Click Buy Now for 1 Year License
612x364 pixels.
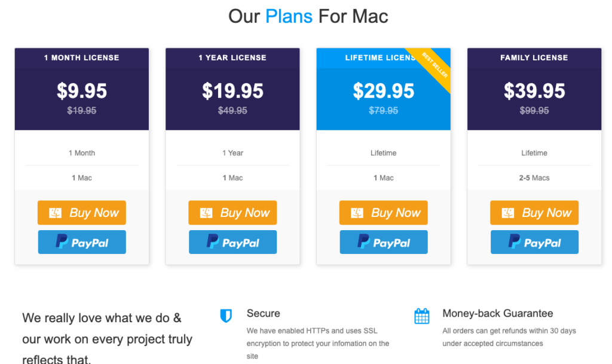(232, 213)
